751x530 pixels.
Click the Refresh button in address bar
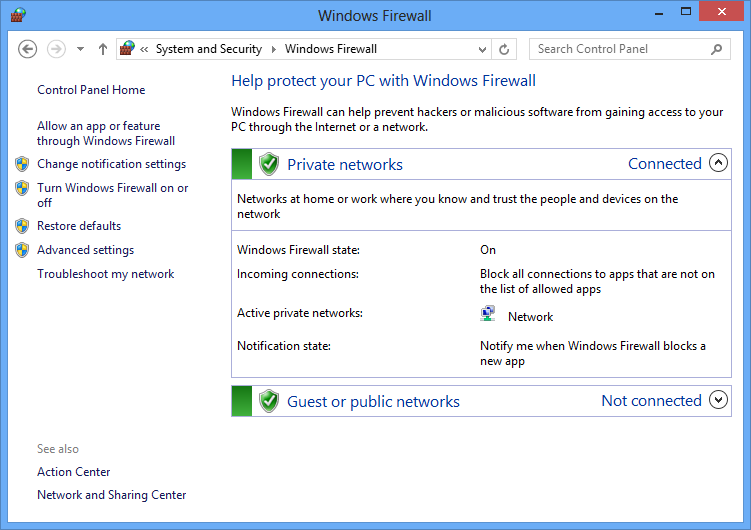505,49
